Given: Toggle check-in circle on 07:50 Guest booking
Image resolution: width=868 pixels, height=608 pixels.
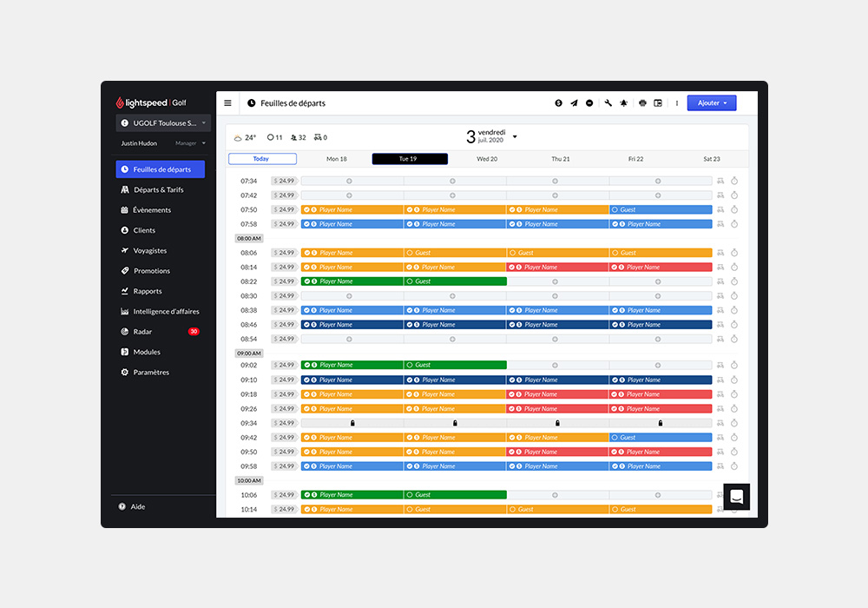Looking at the screenshot, I should click(x=615, y=209).
